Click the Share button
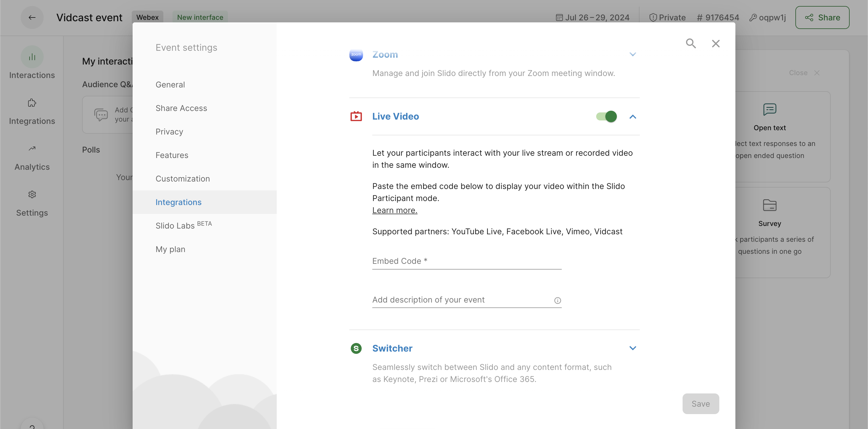This screenshot has width=868, height=429. [822, 17]
